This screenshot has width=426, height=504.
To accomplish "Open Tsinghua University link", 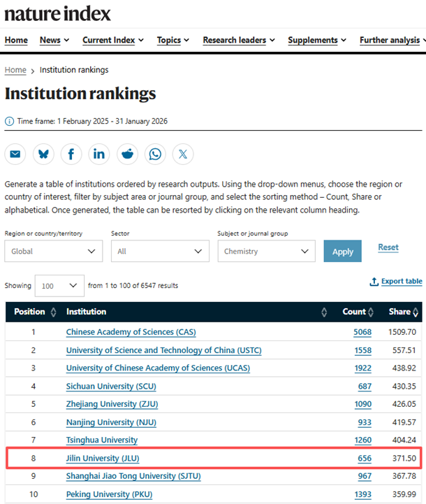I will pyautogui.click(x=102, y=440).
